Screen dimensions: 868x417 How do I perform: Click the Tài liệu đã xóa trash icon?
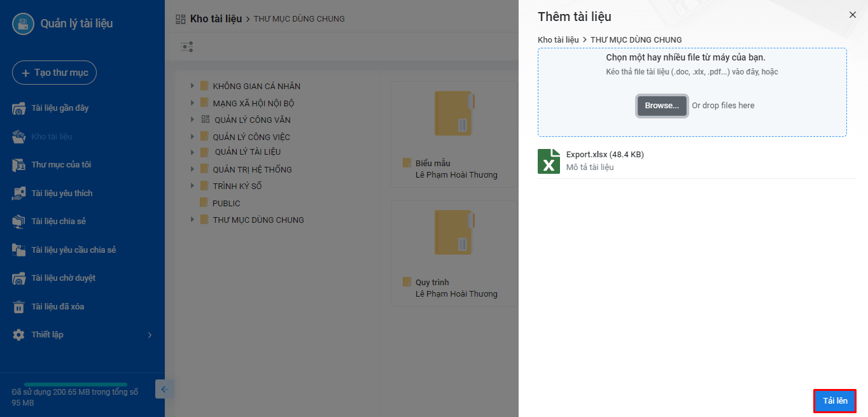[19, 307]
